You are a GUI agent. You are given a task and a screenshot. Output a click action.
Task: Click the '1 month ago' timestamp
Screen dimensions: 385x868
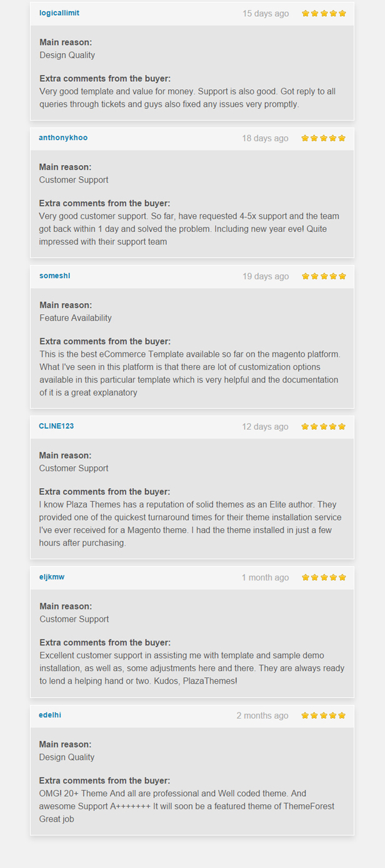click(266, 577)
